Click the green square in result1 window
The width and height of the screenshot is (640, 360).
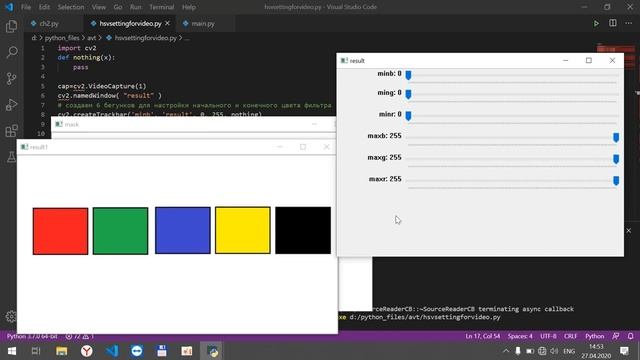(120, 231)
